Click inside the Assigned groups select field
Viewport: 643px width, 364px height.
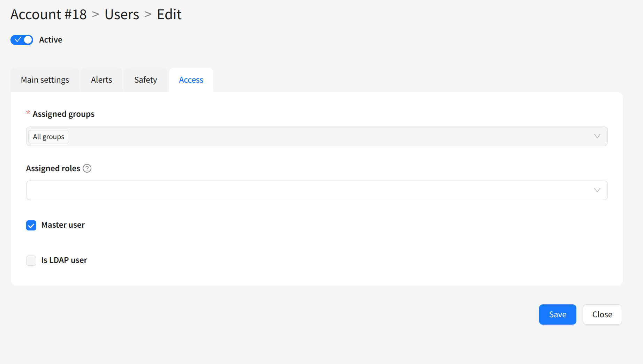point(314,136)
